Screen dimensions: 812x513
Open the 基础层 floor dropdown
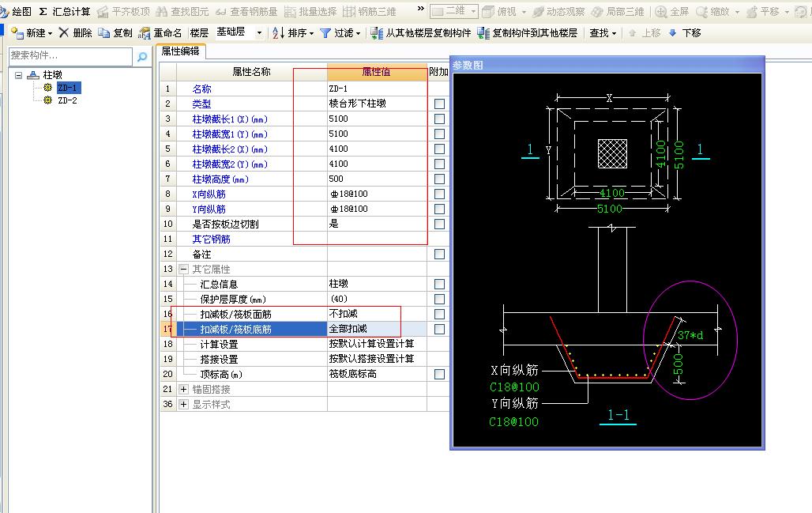tap(259, 33)
